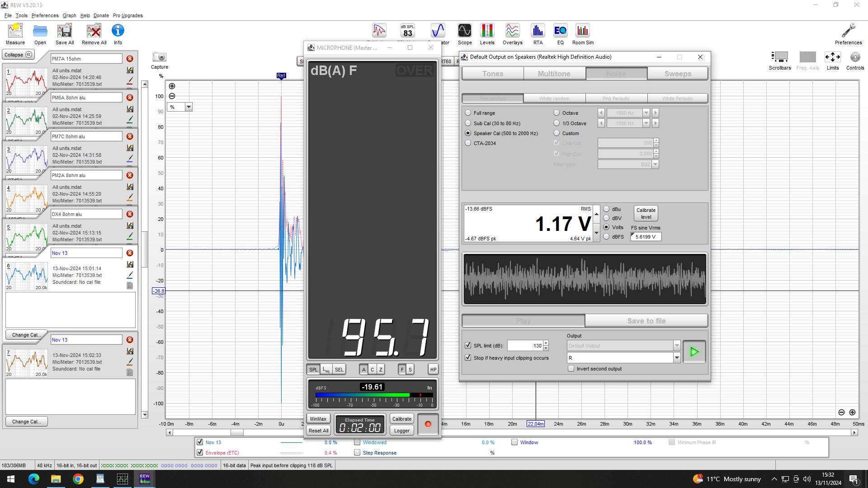
Task: Select the Speaker Cal (500 to 2000 Hz) option
Action: (x=467, y=133)
